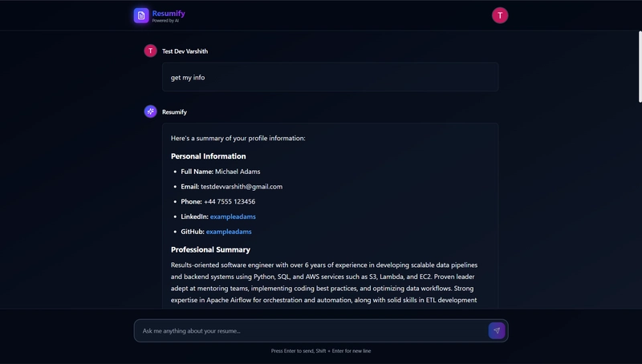Click the 'Professional Summary' heading
This screenshot has width=642, height=364.
(x=210, y=249)
